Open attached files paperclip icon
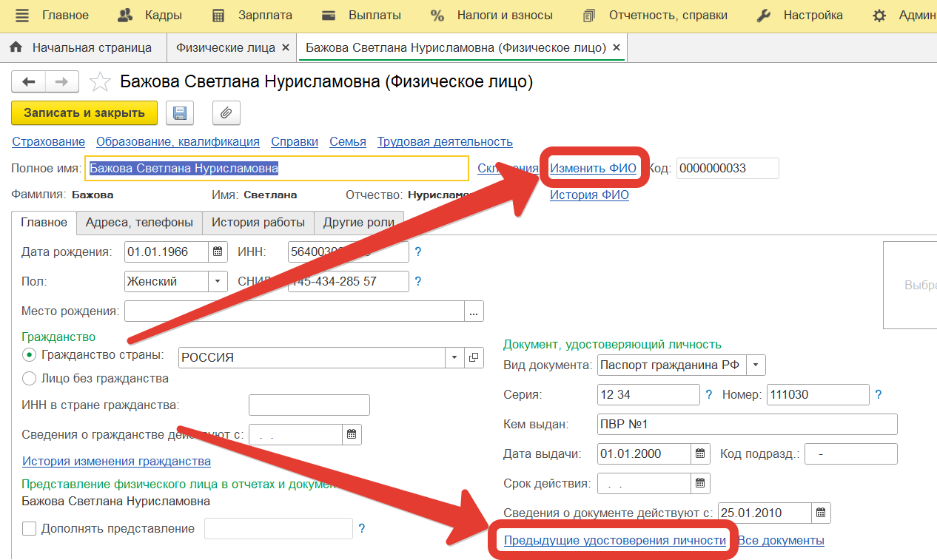 click(226, 113)
